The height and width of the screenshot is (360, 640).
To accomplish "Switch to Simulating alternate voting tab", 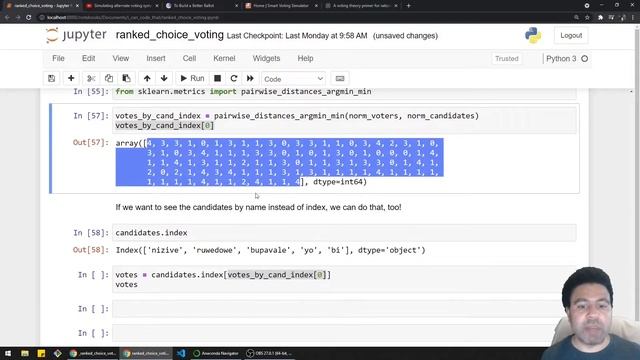I will tap(122, 6).
